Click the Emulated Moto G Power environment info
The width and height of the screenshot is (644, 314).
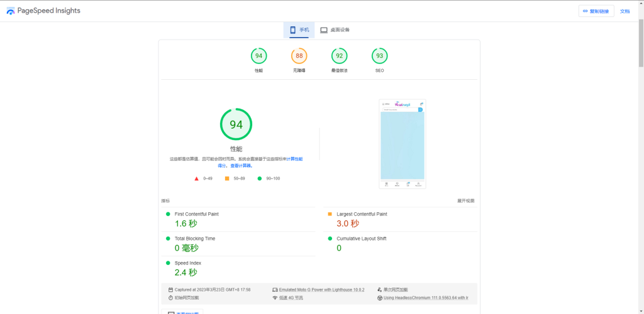[x=318, y=290]
